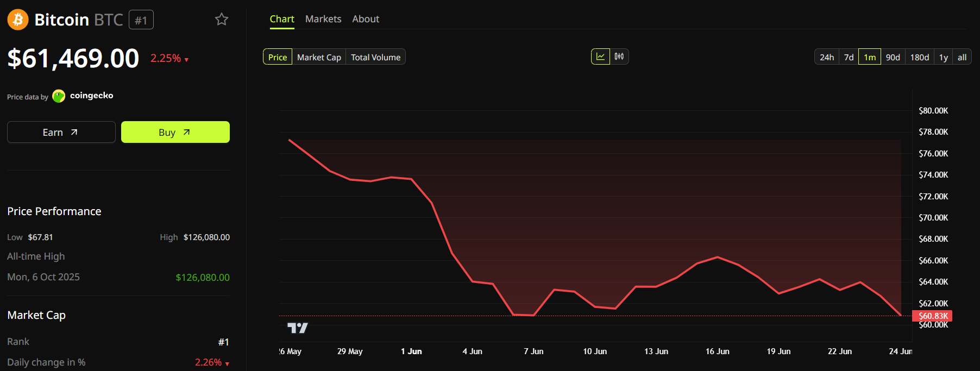Image resolution: width=980 pixels, height=371 pixels.
Task: Select the Total Volume data toggle
Action: (x=375, y=57)
